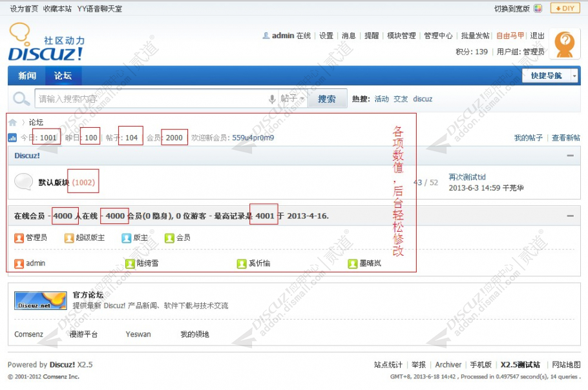Open 举报 footer link

(x=419, y=365)
